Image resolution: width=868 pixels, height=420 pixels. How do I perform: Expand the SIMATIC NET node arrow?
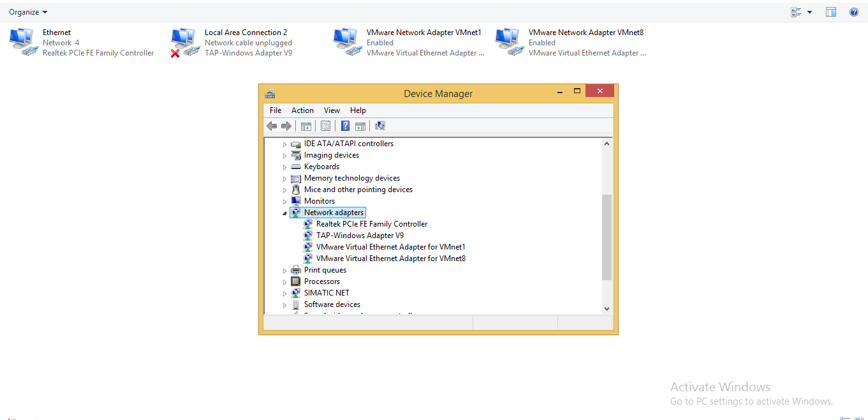[284, 294]
